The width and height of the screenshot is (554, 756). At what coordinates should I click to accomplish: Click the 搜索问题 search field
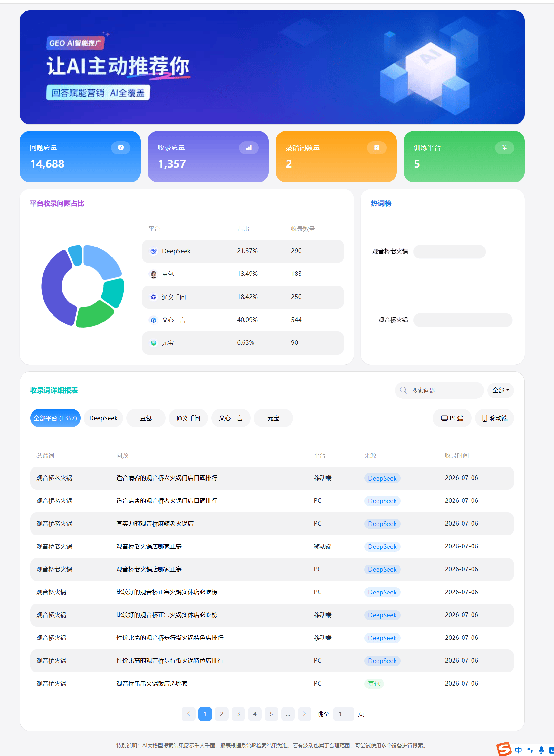click(439, 390)
